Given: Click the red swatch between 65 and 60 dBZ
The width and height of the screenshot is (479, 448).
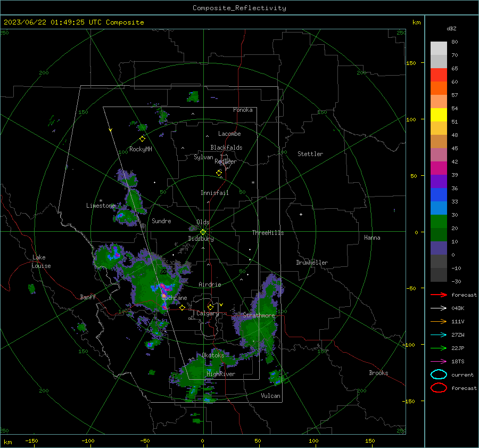Looking at the screenshot, I should (x=439, y=75).
